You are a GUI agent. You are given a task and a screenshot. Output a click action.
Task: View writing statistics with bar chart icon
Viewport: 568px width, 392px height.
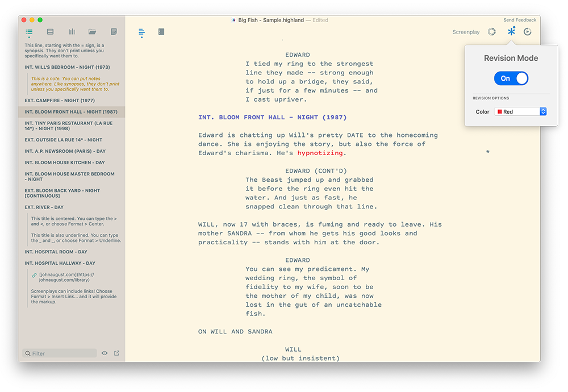71,31
